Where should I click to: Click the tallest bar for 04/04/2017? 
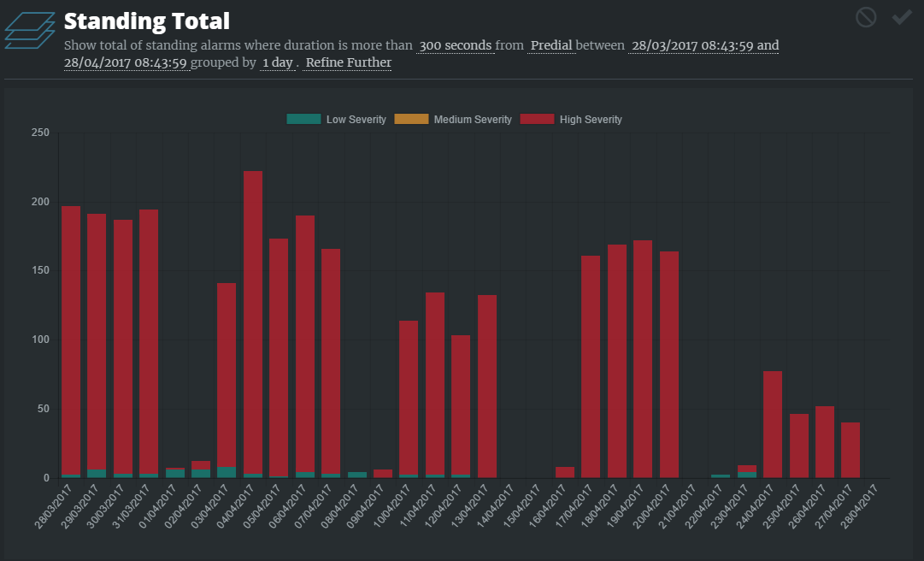point(253,325)
